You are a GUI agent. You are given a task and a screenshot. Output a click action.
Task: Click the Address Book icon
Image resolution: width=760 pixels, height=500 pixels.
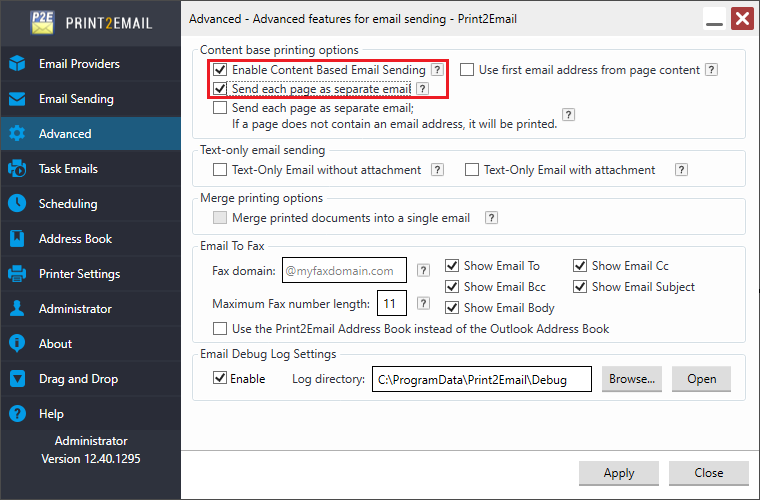coord(17,239)
